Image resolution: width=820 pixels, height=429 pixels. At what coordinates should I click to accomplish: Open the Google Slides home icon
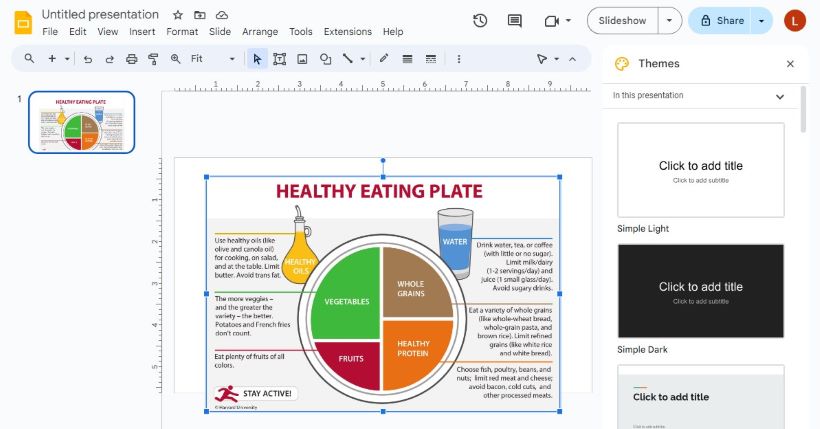click(24, 23)
